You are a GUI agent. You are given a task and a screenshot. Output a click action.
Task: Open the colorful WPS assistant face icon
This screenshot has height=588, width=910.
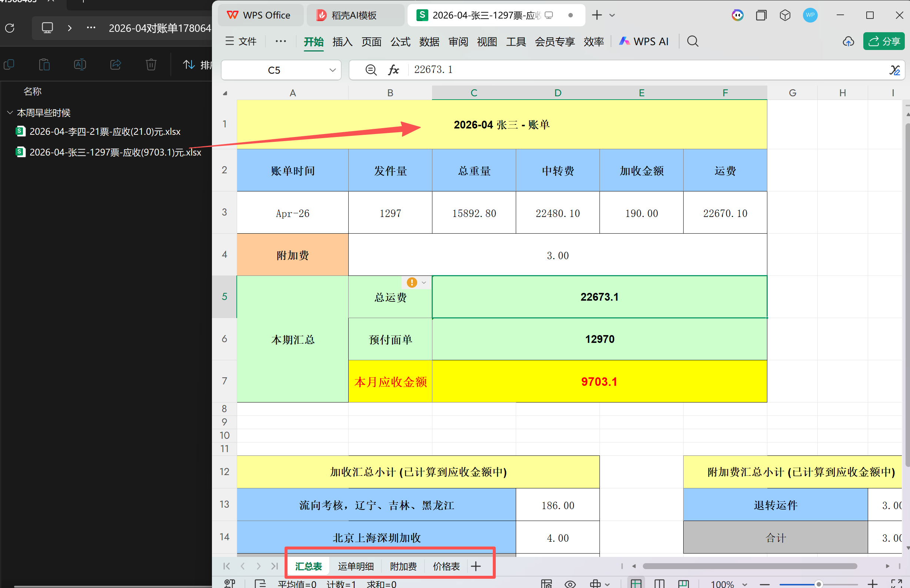[x=737, y=15]
